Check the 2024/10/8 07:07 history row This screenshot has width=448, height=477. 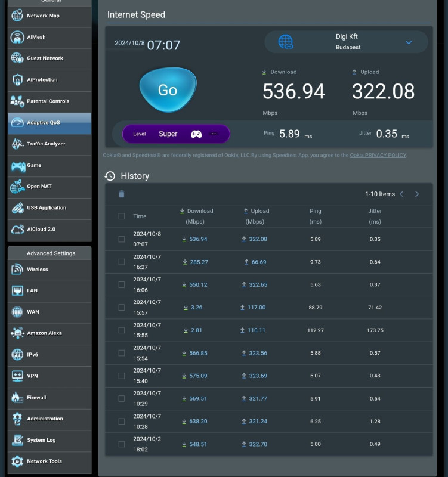point(122,239)
